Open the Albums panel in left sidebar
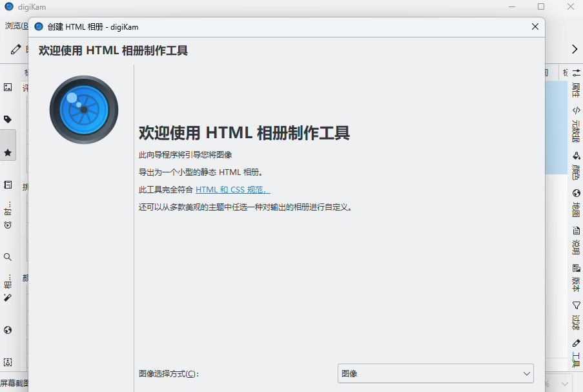 (8, 87)
